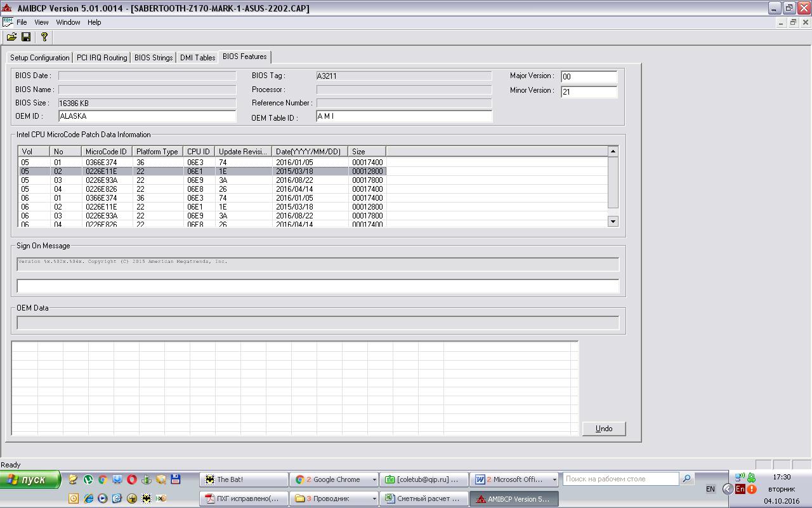This screenshot has height=508, width=812.
Task: Click the orange clock quick launch icon
Action: tap(74, 498)
